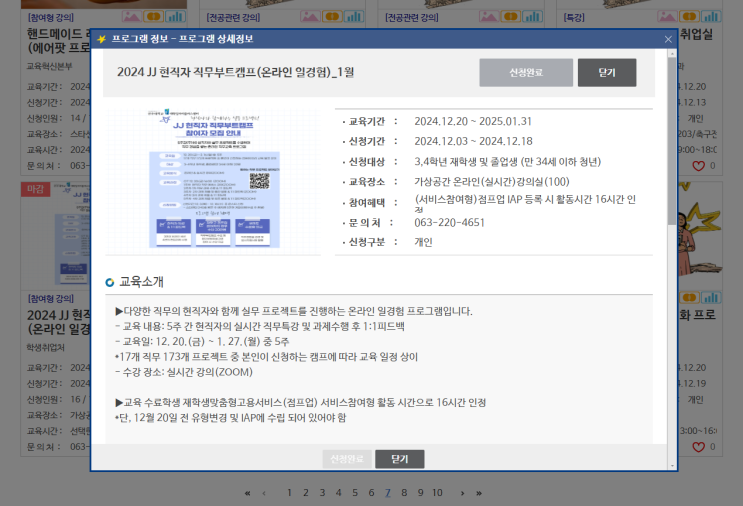The image size is (743, 506).
Task: Click the bottom 닫기 button in the dialog footer
Action: [x=399, y=459]
